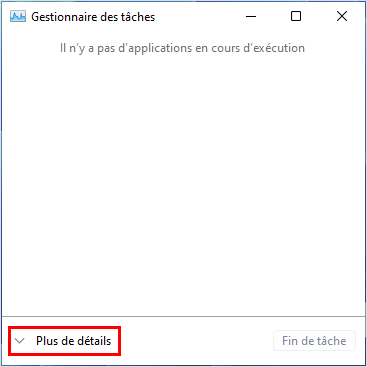Close the Gestionnaire des tâches window

(342, 16)
